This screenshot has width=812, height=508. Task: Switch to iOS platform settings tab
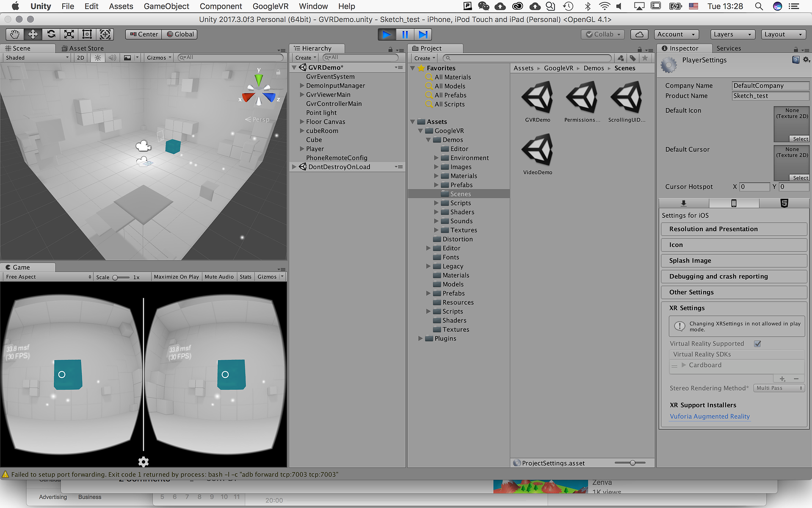[734, 203]
